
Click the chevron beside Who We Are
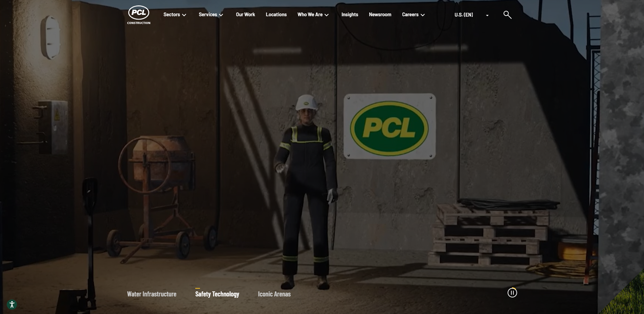coord(327,15)
